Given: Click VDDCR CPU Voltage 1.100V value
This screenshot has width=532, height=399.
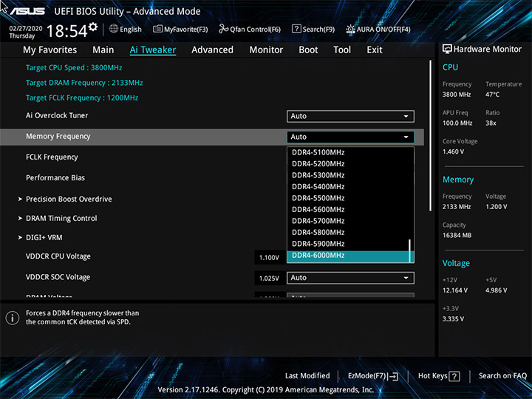Looking at the screenshot, I should coord(269,258).
